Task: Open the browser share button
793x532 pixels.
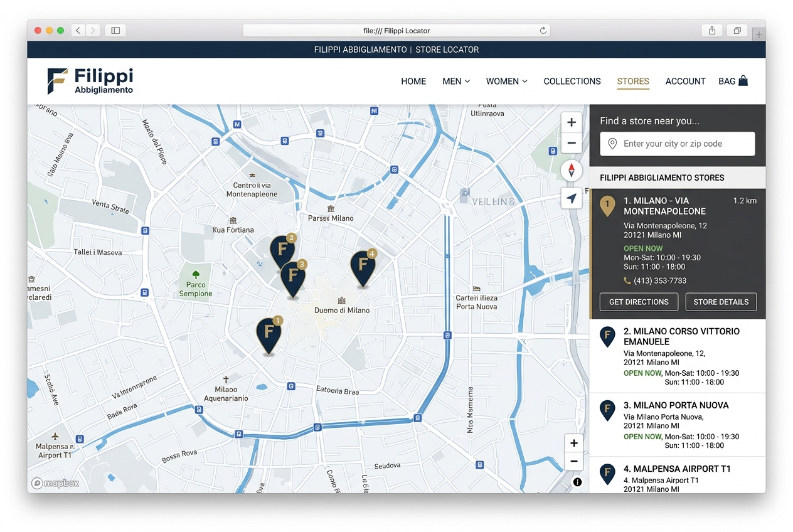Action: (712, 30)
